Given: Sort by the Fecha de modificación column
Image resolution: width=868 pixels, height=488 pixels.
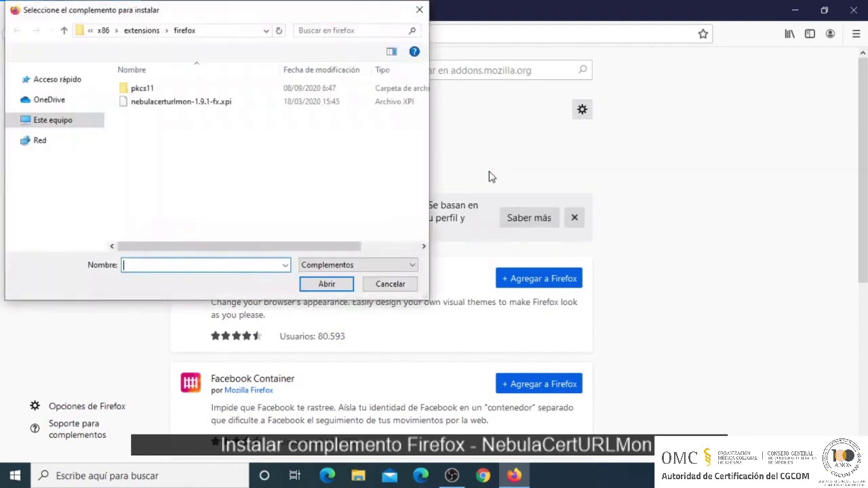Looking at the screenshot, I should (x=321, y=70).
